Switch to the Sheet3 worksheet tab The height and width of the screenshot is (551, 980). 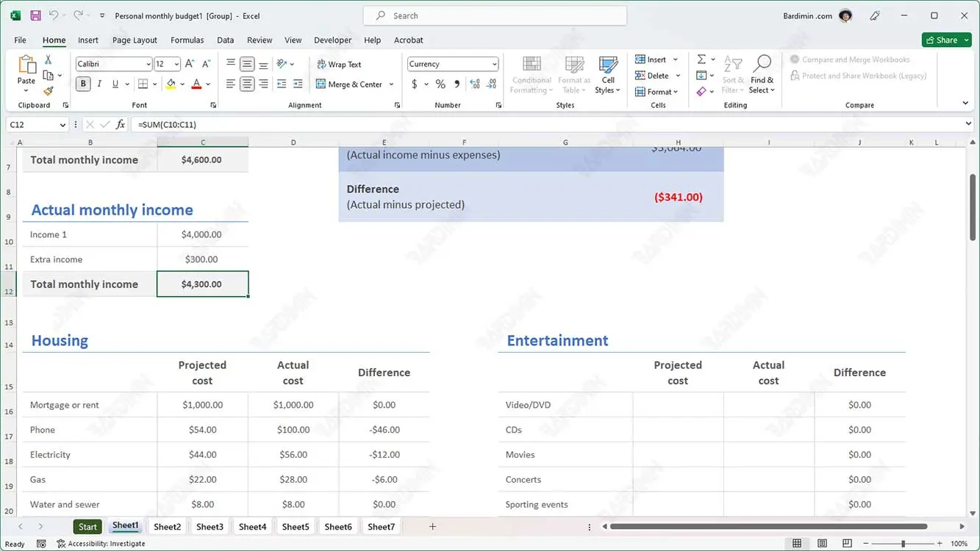[x=210, y=527]
